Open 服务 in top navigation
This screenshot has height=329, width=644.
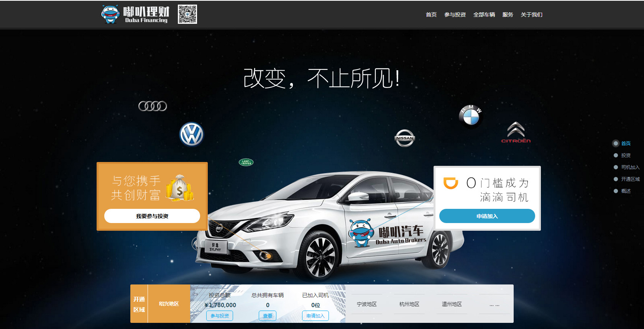pos(508,15)
